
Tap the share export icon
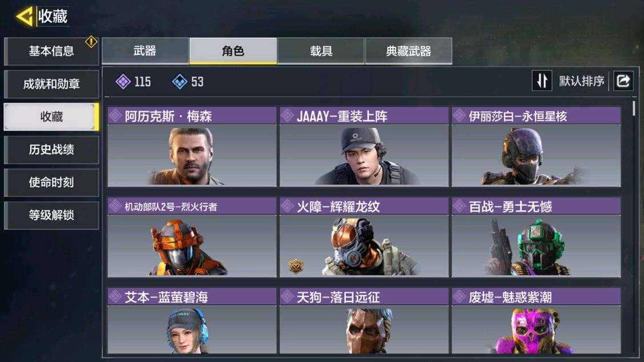623,81
